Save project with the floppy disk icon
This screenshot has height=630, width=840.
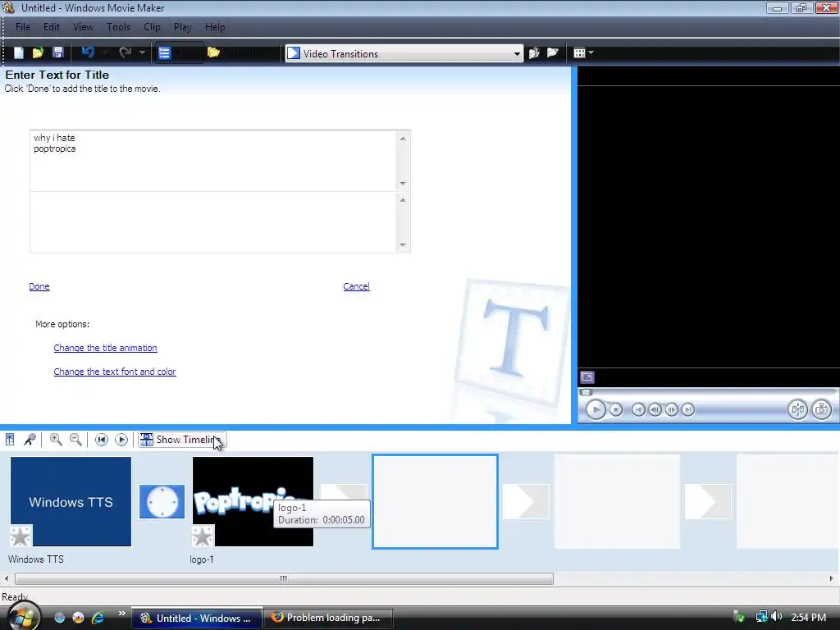tap(58, 52)
